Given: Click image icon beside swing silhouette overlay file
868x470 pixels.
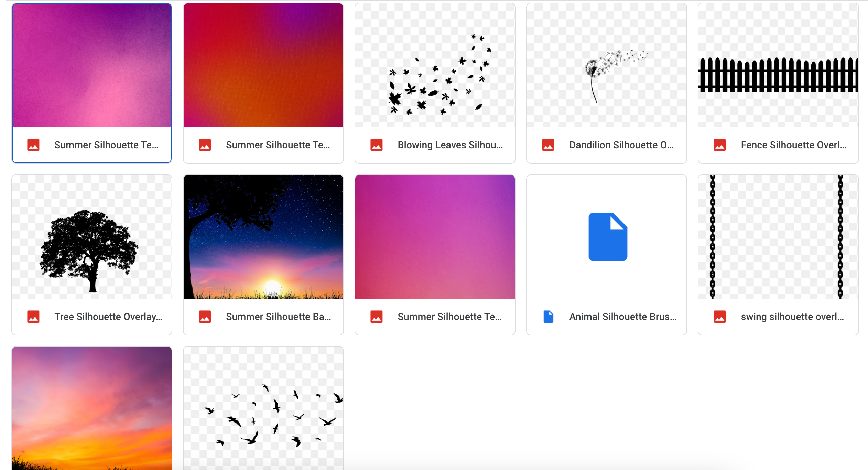Looking at the screenshot, I should [719, 317].
